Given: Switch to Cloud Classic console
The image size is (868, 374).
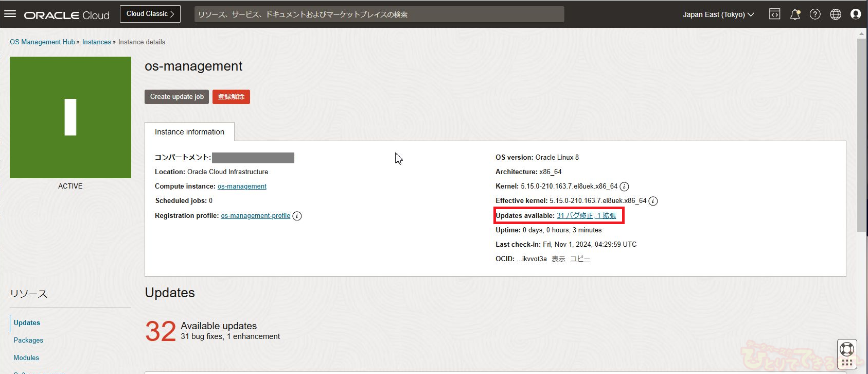Looking at the screenshot, I should pos(150,14).
